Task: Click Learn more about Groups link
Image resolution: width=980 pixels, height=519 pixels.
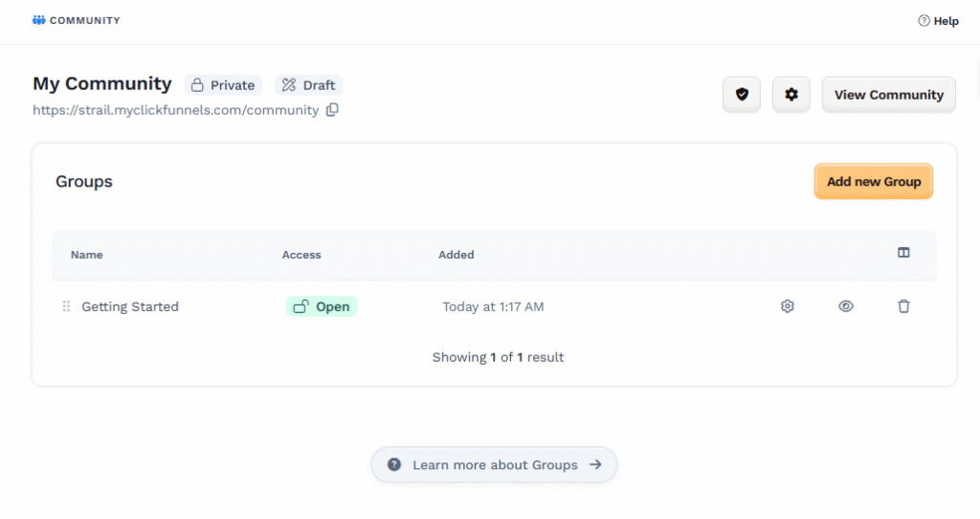Action: coord(495,464)
